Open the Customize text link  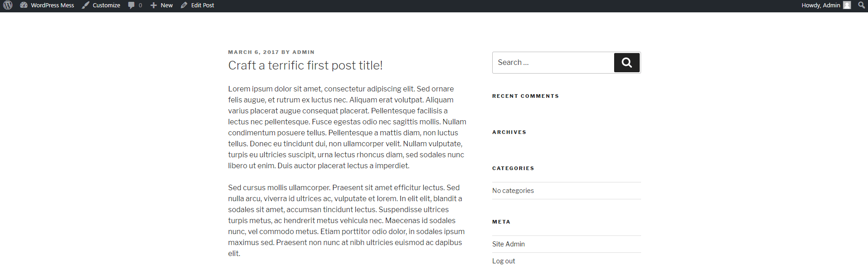[x=106, y=5]
